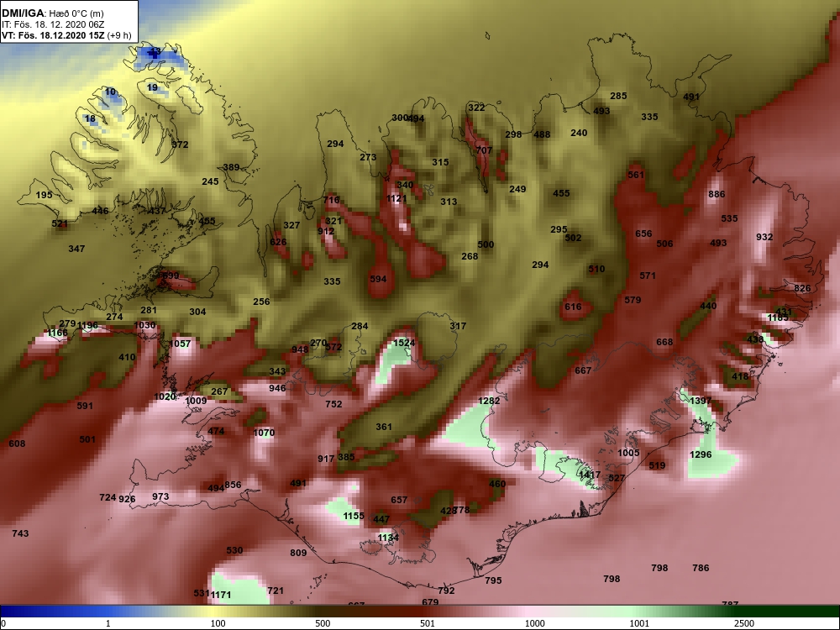Image resolution: width=840 pixels, height=630 pixels.
Task: Click the map value 317
Action: (458, 326)
